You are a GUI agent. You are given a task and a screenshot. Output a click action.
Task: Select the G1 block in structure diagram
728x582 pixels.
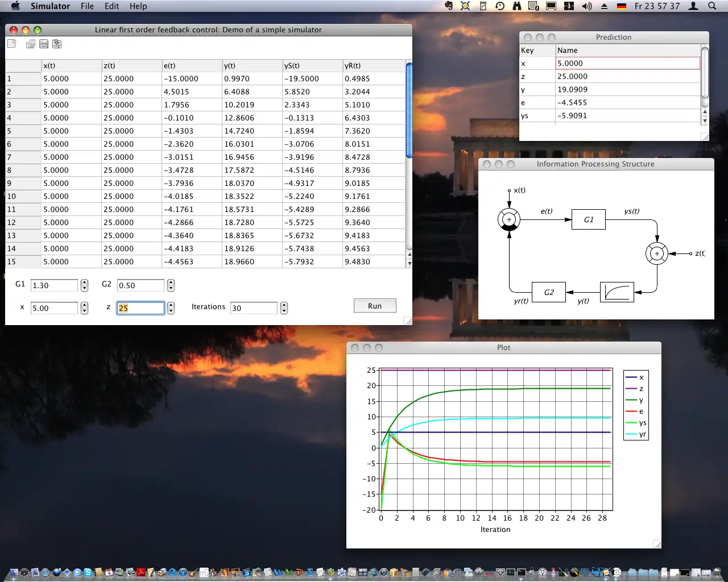tap(589, 219)
